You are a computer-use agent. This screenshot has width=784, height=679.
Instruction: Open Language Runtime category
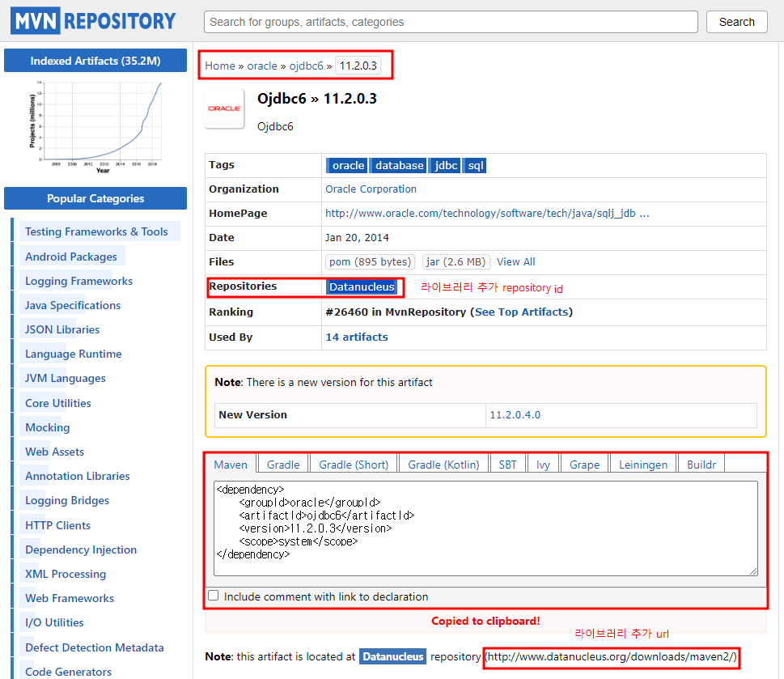pyautogui.click(x=73, y=354)
